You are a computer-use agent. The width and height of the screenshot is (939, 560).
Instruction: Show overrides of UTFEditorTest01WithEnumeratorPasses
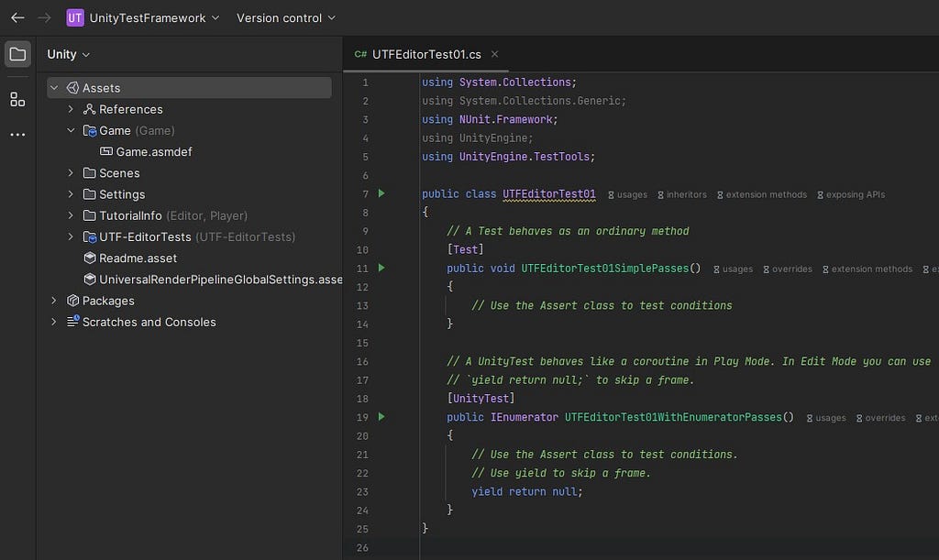(880, 418)
